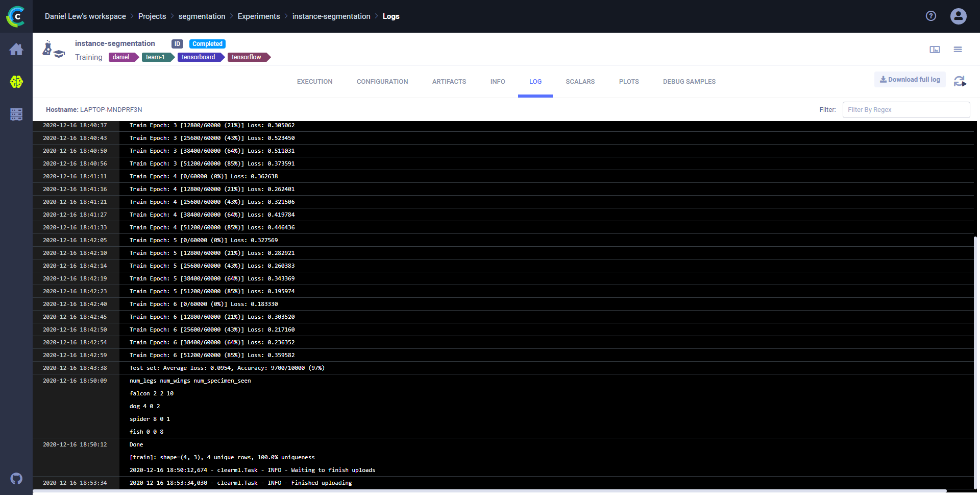This screenshot has width=980, height=495.
Task: Open the DEBUG SAMPLES tab
Action: point(689,82)
